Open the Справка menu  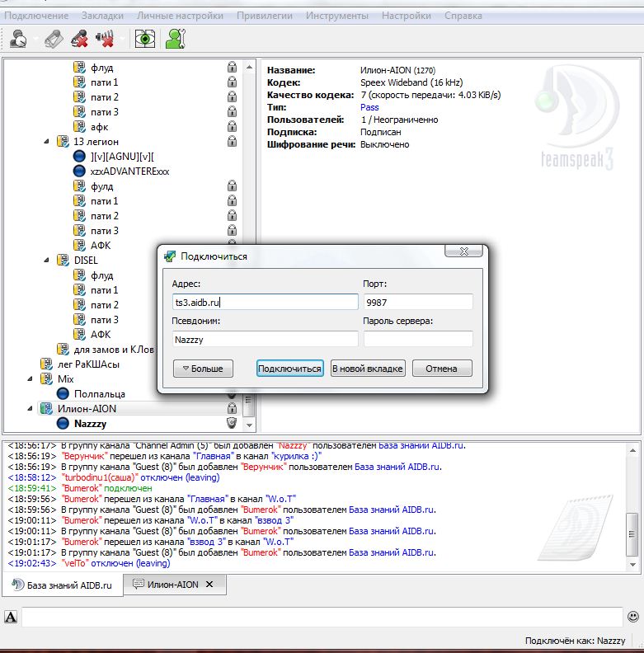click(x=463, y=16)
